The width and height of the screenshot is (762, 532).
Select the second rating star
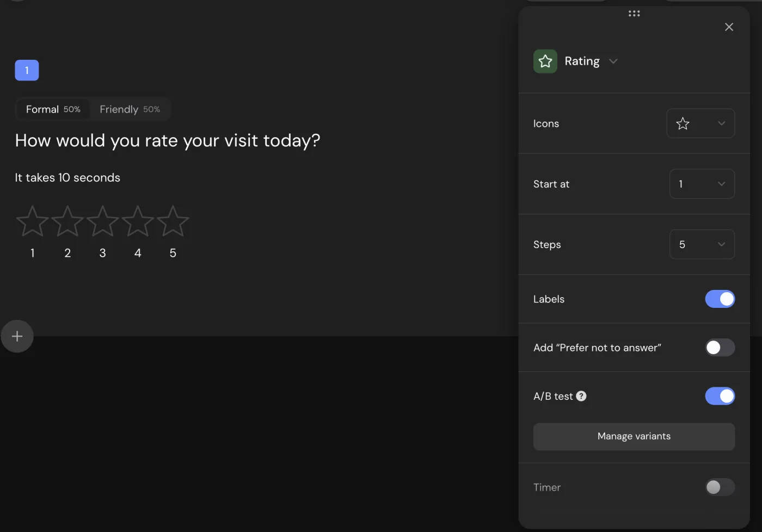[x=67, y=221]
